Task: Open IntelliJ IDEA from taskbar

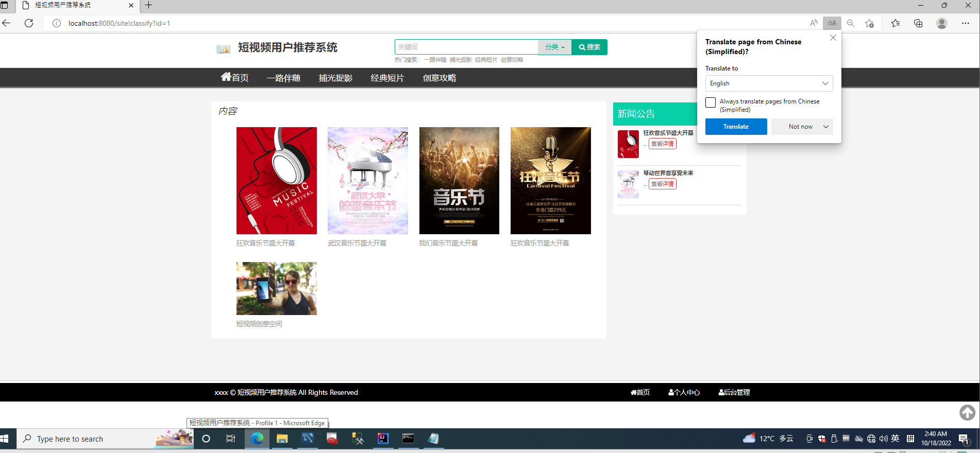Action: 383,439
